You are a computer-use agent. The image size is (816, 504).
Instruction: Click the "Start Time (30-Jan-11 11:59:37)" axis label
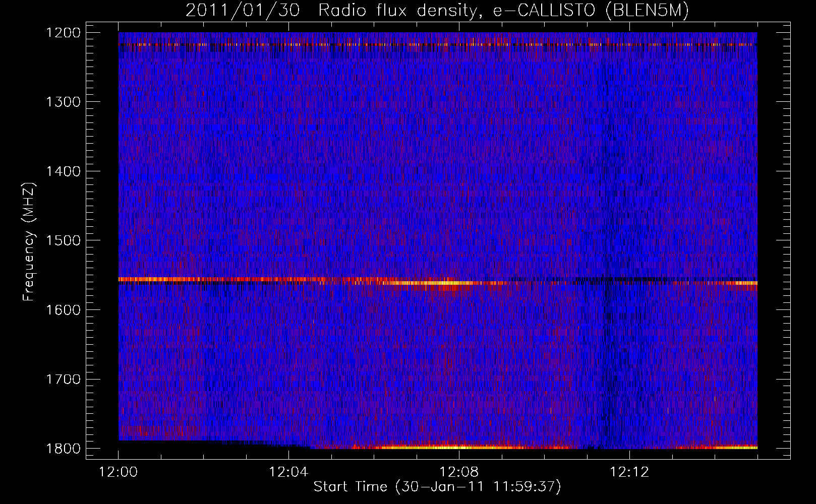(x=437, y=486)
